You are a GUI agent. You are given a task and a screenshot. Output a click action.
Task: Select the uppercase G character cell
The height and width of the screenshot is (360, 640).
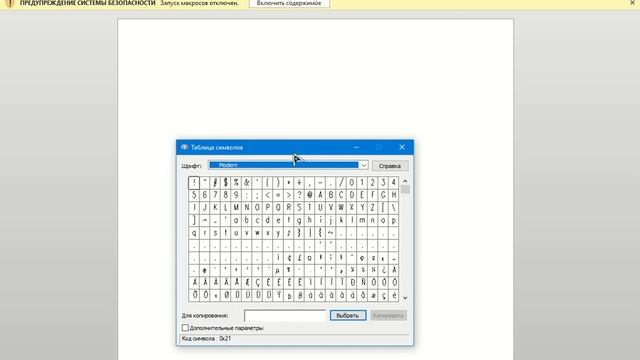[383, 195]
